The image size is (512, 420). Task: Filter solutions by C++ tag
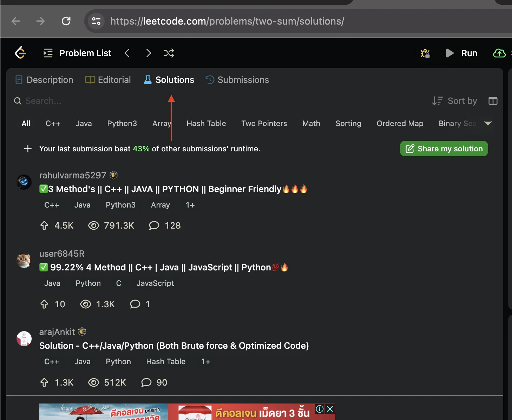53,124
